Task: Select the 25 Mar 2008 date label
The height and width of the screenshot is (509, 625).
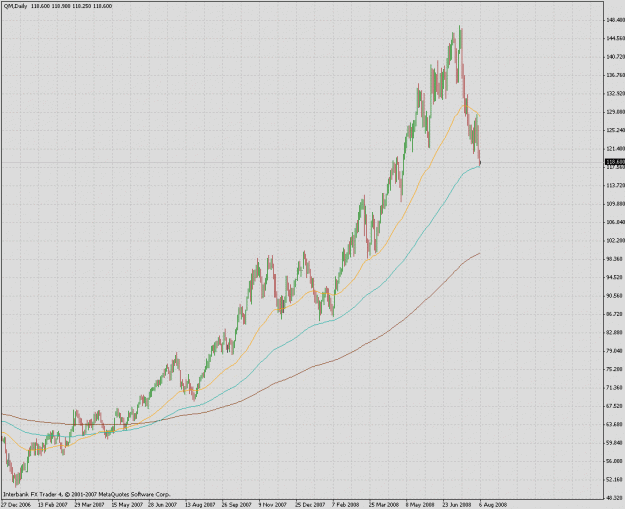Action: point(383,505)
